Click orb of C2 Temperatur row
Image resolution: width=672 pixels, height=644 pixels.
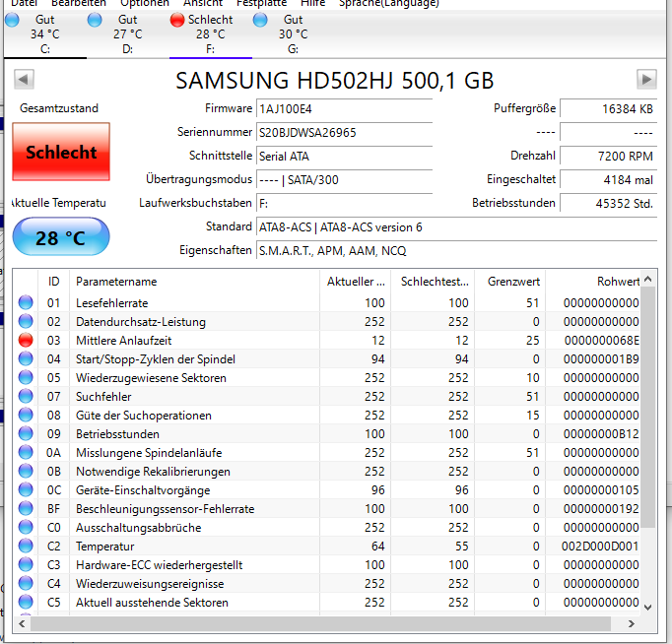(x=26, y=546)
